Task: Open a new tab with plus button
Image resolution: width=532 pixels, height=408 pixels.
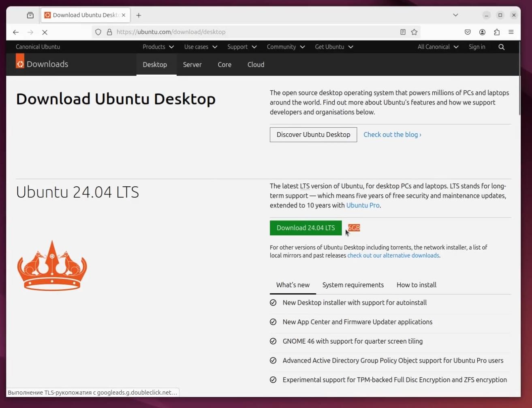Action: [x=139, y=15]
